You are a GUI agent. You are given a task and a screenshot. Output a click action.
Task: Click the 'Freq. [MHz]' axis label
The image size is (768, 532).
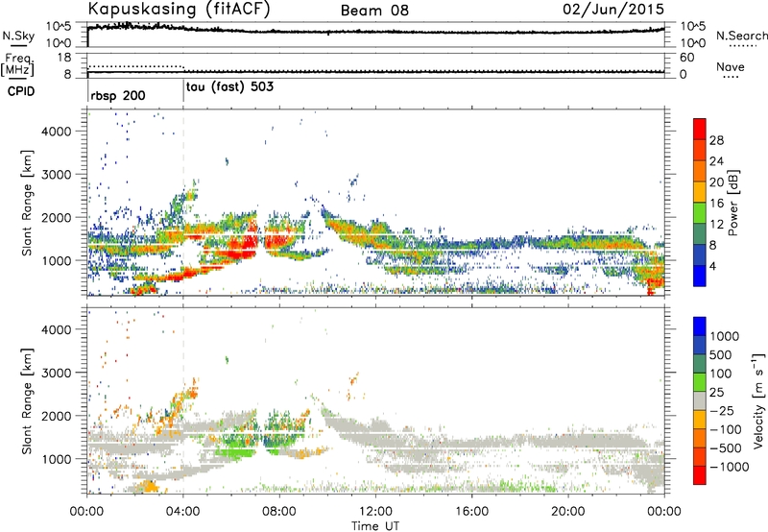click(17, 64)
